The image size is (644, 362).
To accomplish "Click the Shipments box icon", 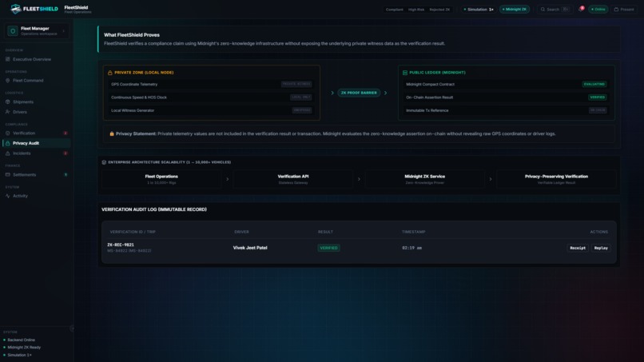I will [x=8, y=102].
